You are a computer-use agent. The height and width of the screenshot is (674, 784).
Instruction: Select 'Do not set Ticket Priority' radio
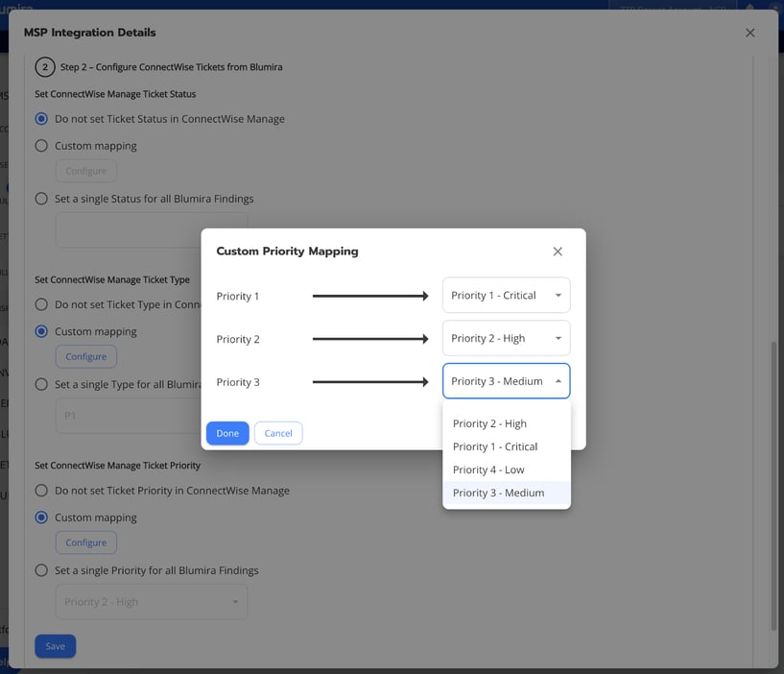point(41,491)
